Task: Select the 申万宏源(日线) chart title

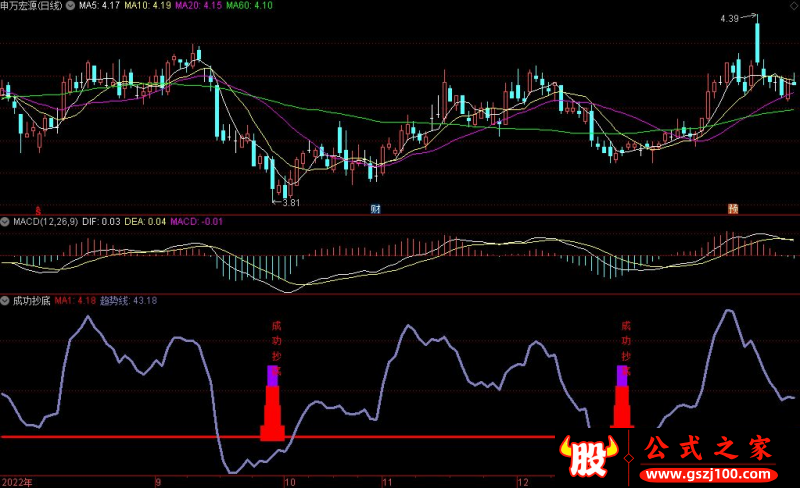Action: click(32, 6)
